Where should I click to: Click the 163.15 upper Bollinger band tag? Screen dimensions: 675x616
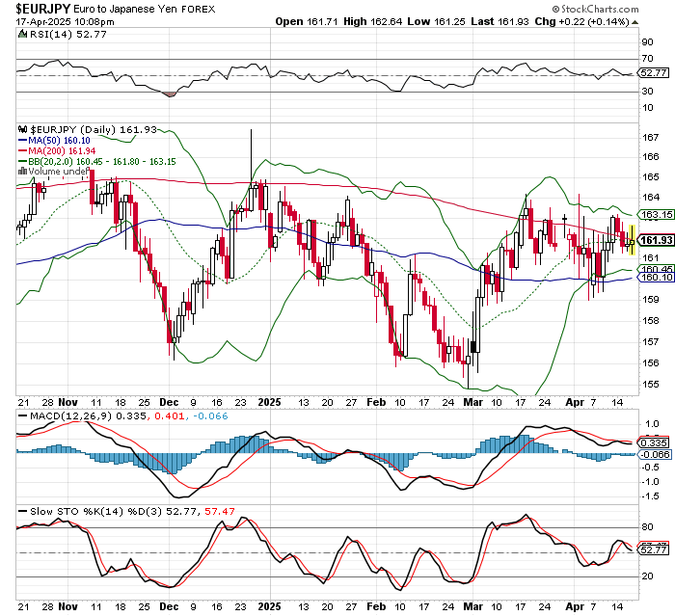(x=655, y=214)
